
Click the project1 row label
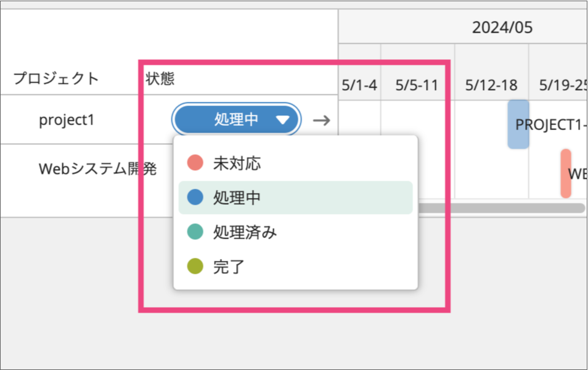pos(67,120)
